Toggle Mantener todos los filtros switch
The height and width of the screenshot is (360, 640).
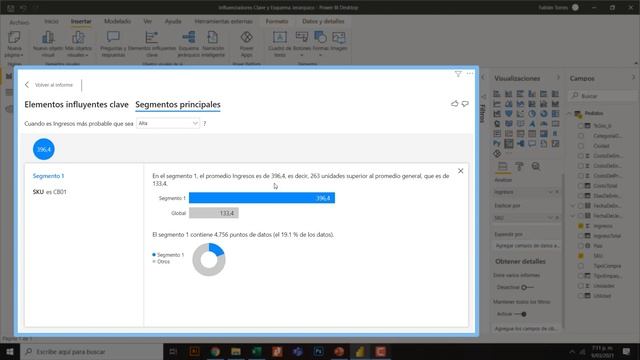pyautogui.click(x=520, y=314)
